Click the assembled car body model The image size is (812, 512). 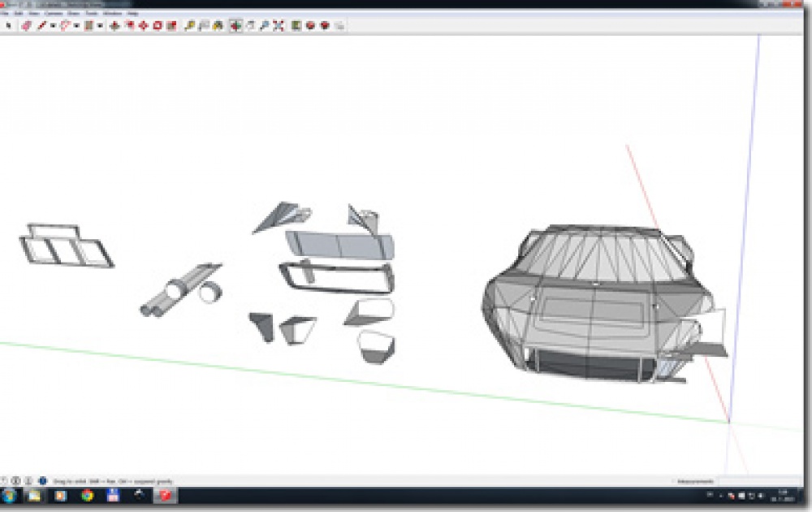pyautogui.click(x=603, y=303)
